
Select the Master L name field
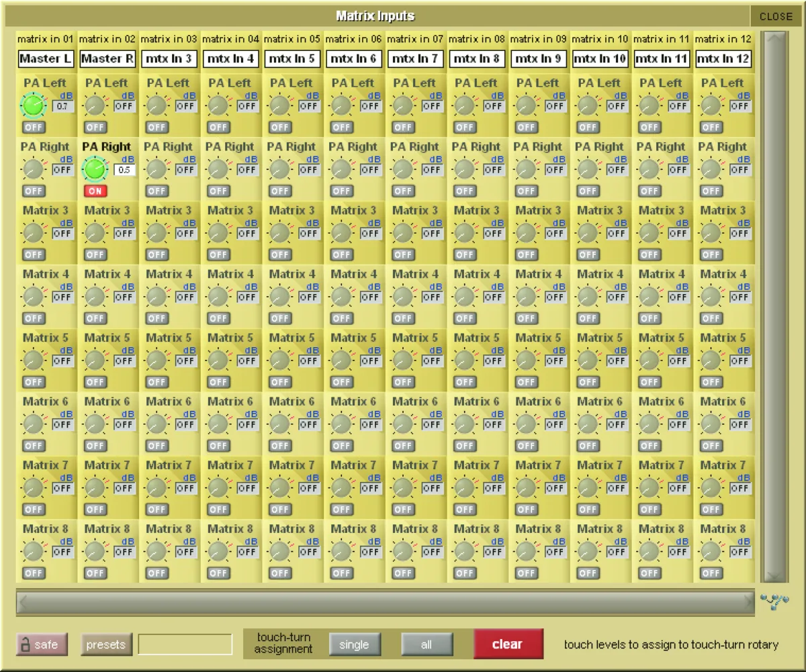(46, 58)
